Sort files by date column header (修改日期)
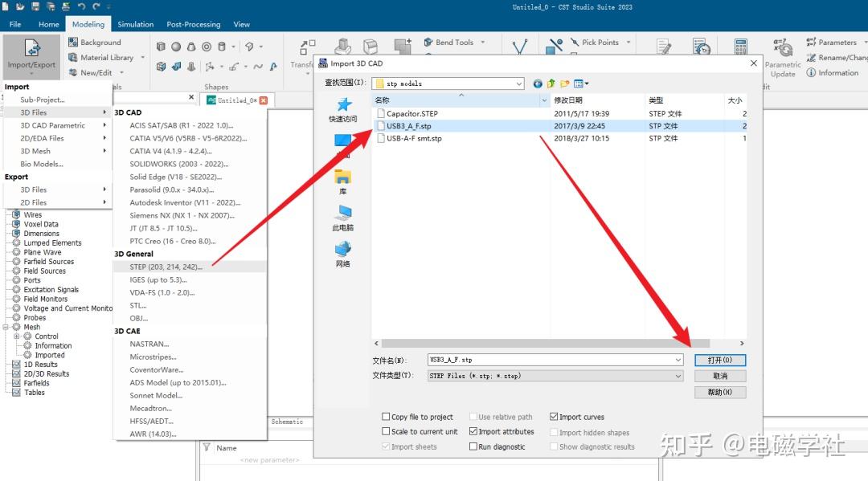This screenshot has width=868, height=481. pos(599,100)
